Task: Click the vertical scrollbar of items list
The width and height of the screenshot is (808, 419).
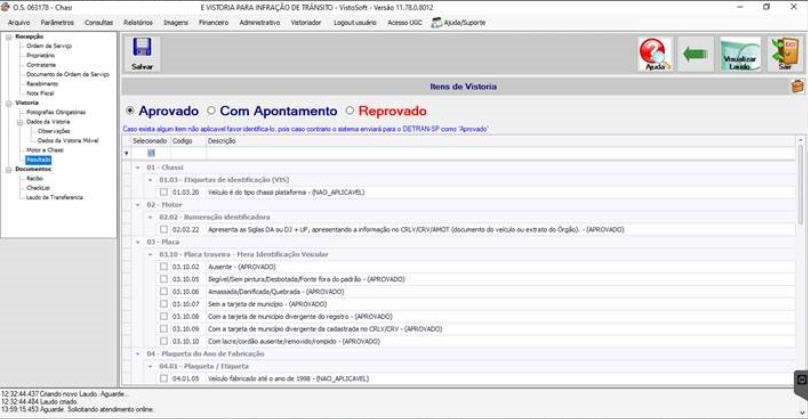Action: pyautogui.click(x=800, y=260)
